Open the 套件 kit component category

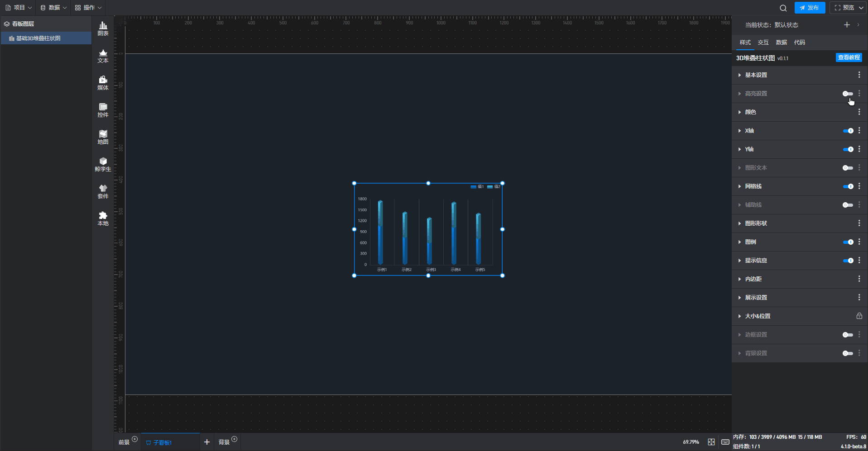pyautogui.click(x=103, y=192)
